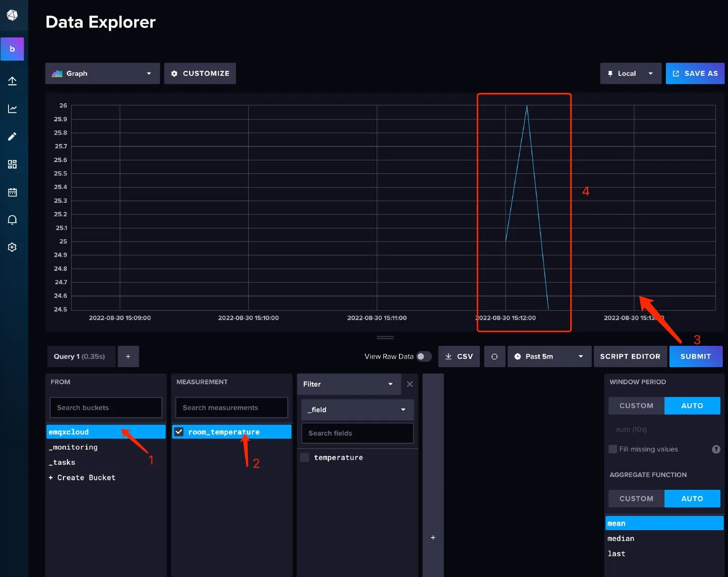Expand the Past 5m time range dropdown
The height and width of the screenshot is (577, 728).
(549, 357)
